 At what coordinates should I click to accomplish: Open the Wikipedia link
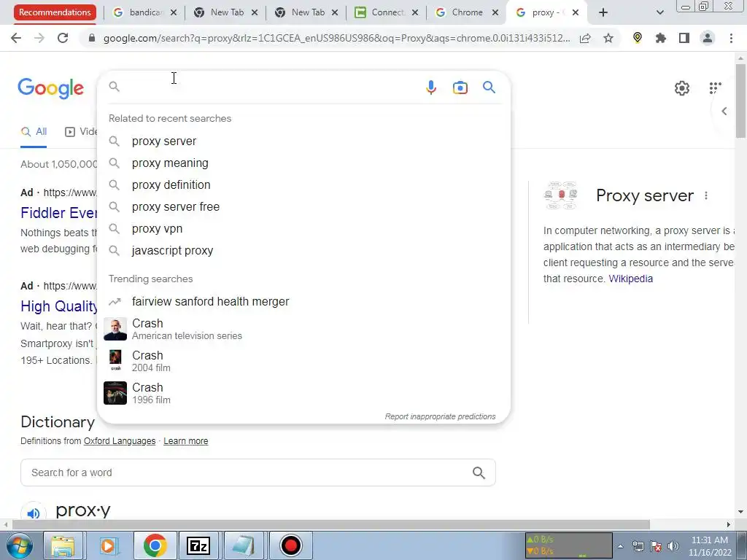631,279
